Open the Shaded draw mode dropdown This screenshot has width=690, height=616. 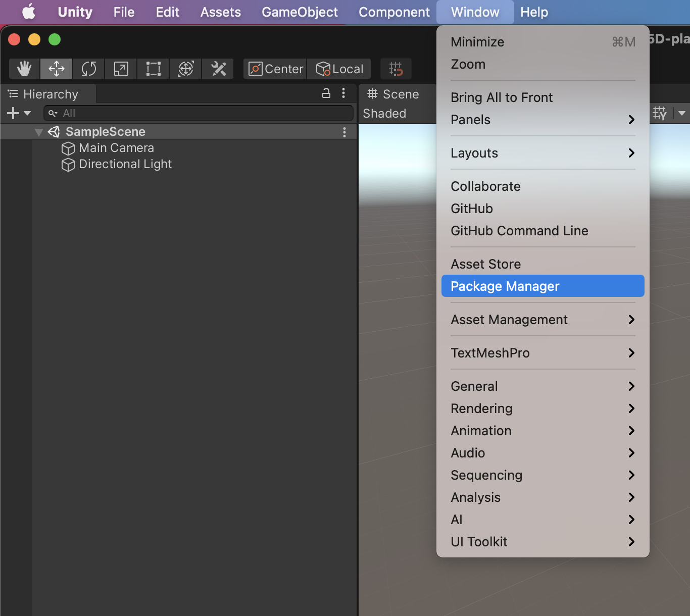click(x=384, y=114)
